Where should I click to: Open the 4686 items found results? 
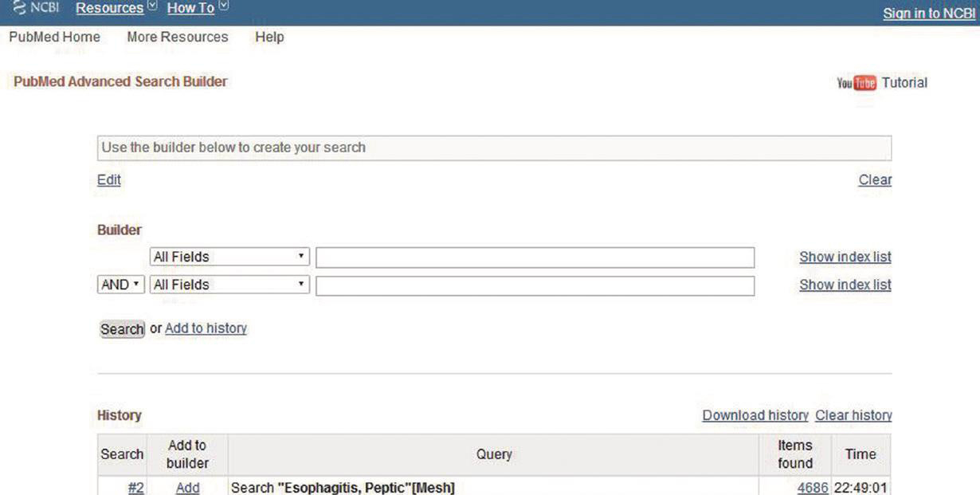pyautogui.click(x=813, y=488)
